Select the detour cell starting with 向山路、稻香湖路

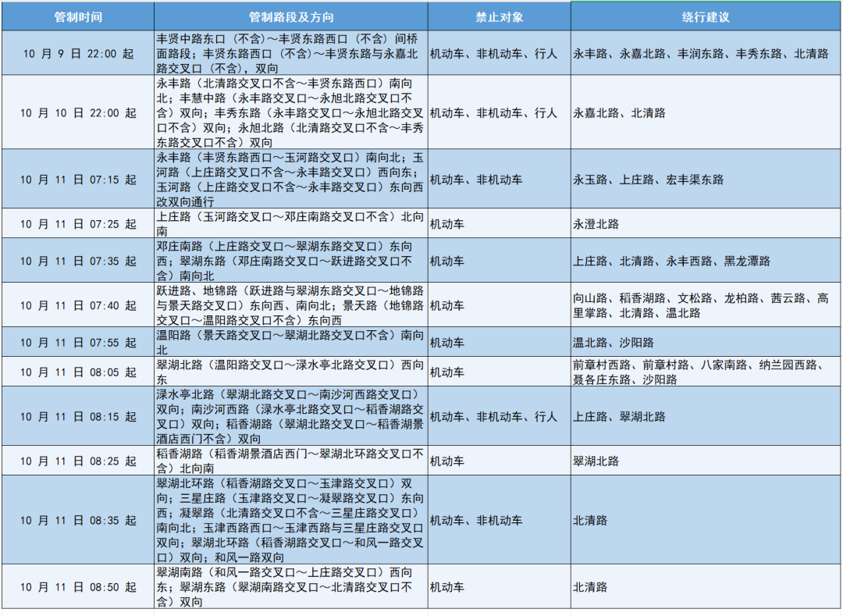click(x=706, y=305)
